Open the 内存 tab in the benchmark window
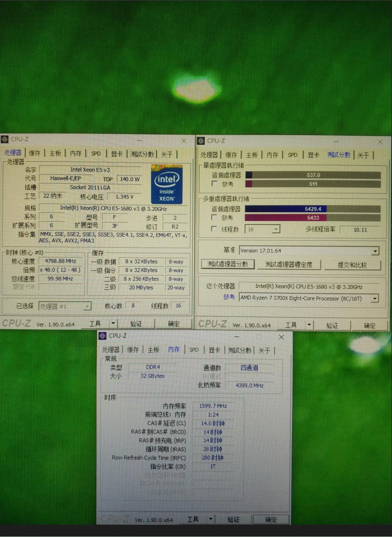The height and width of the screenshot is (537, 392). click(x=273, y=155)
